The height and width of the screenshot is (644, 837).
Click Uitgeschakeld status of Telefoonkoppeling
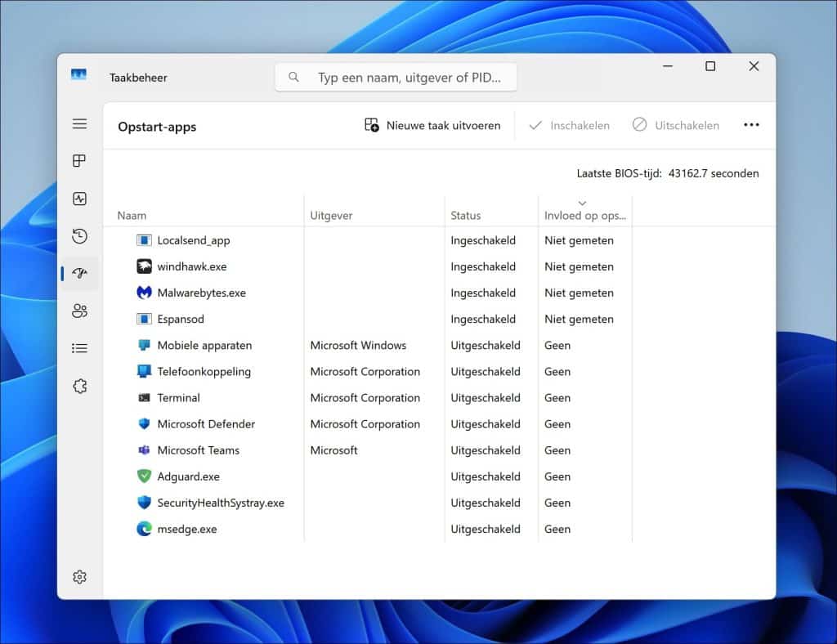tap(486, 371)
